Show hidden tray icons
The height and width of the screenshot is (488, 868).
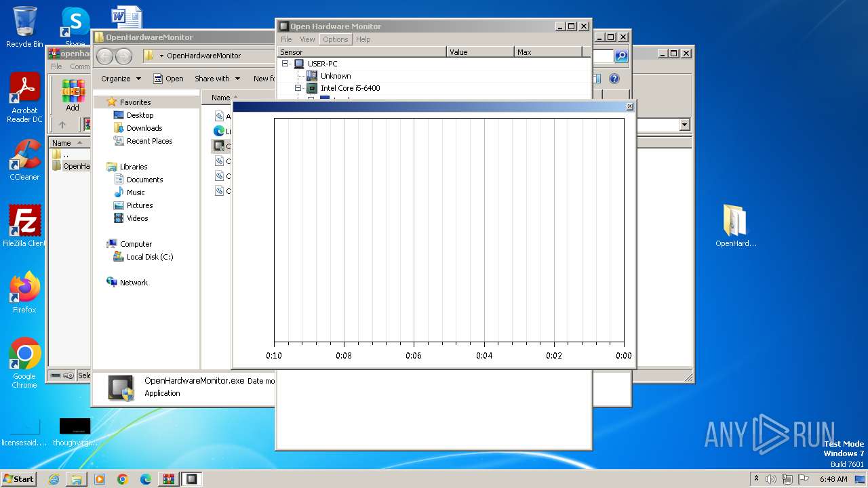tap(756, 479)
